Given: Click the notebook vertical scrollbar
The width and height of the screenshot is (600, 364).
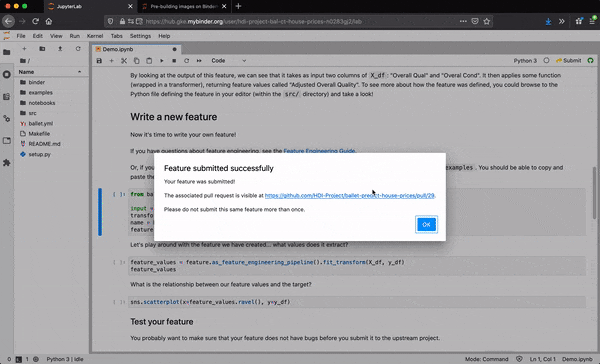Looking at the screenshot, I should point(594,193).
